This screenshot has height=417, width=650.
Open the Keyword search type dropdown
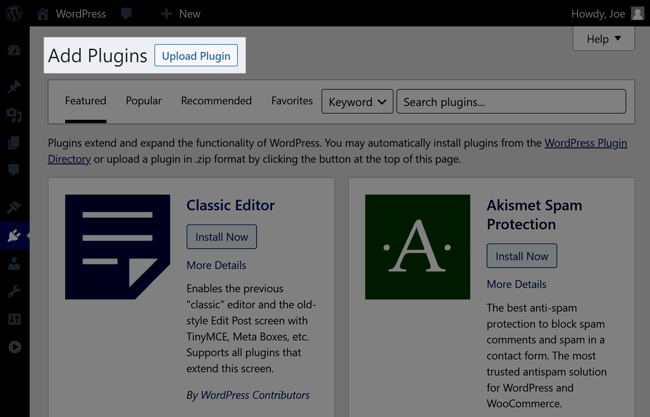[x=357, y=102]
